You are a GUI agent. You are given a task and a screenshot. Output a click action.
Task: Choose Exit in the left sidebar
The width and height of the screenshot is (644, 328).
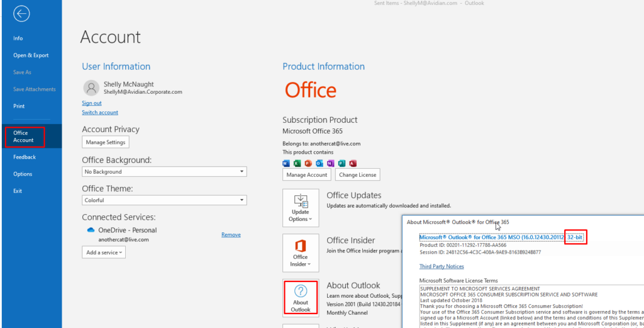click(x=18, y=191)
